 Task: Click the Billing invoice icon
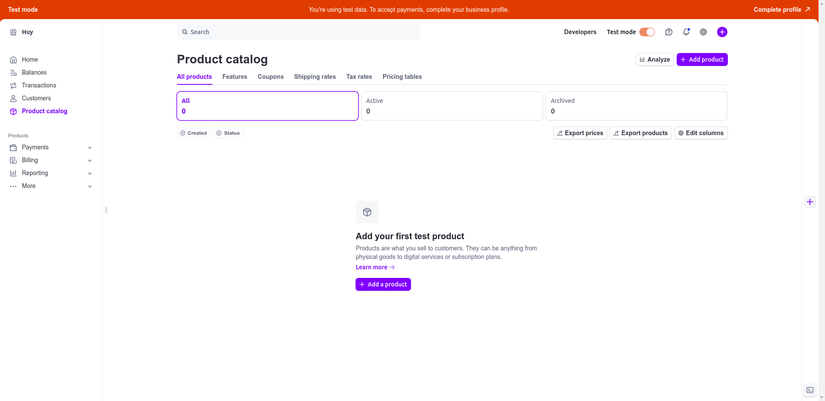coord(14,160)
